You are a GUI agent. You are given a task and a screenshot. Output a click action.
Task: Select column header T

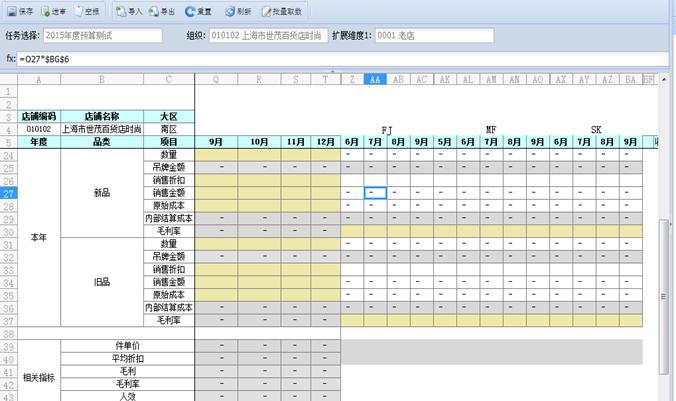tap(325, 79)
